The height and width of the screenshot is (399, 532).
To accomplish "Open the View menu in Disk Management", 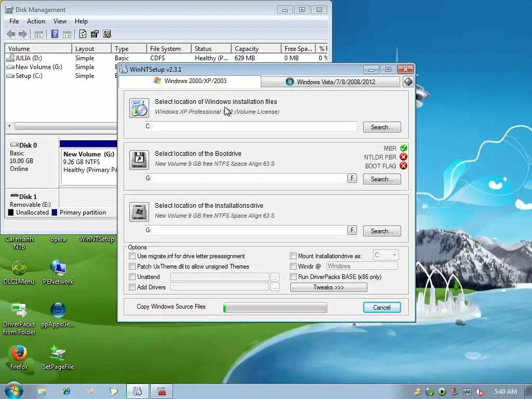I will 60,21.
